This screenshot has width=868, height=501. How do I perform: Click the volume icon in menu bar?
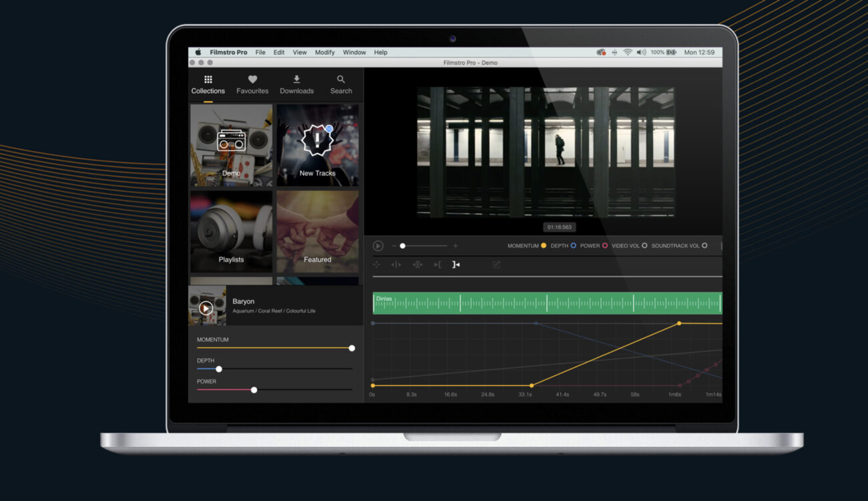[641, 52]
